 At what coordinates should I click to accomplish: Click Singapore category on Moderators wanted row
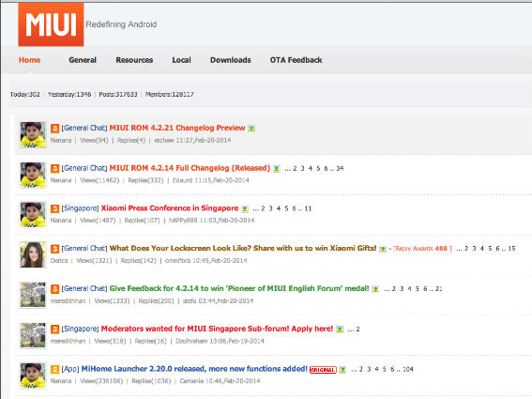pyautogui.click(x=80, y=329)
